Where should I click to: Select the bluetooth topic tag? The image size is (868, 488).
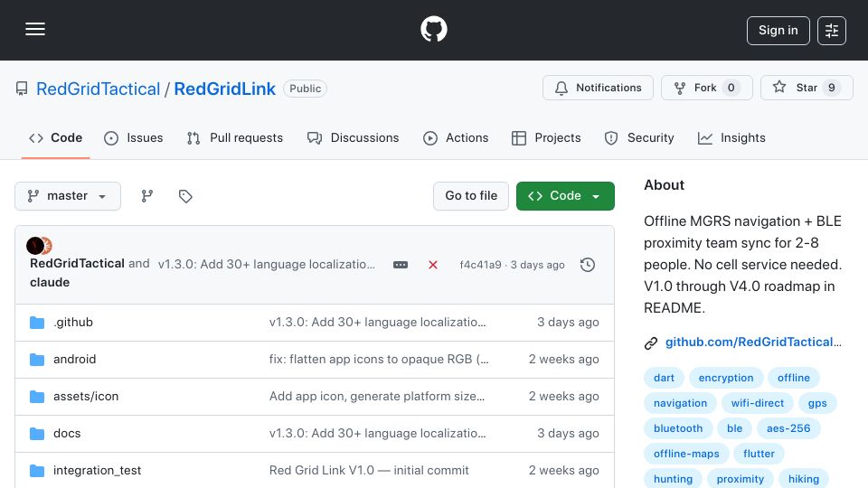(677, 428)
